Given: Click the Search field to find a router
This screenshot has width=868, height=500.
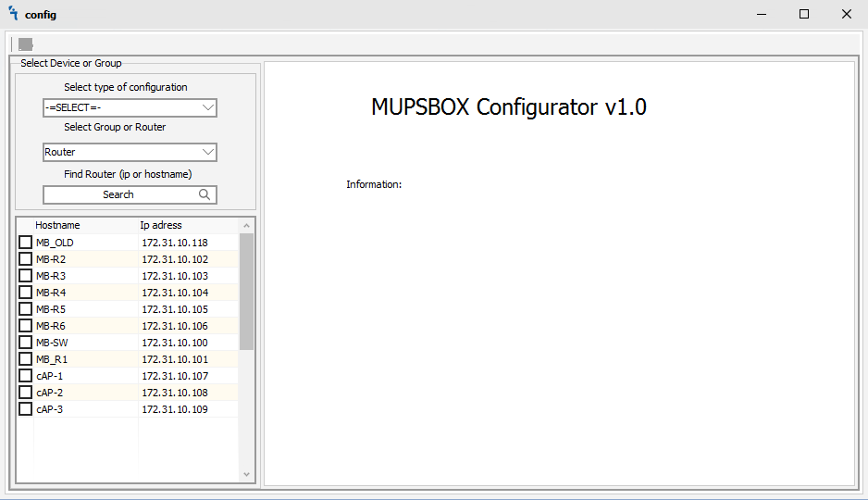Looking at the screenshot, I should (118, 194).
